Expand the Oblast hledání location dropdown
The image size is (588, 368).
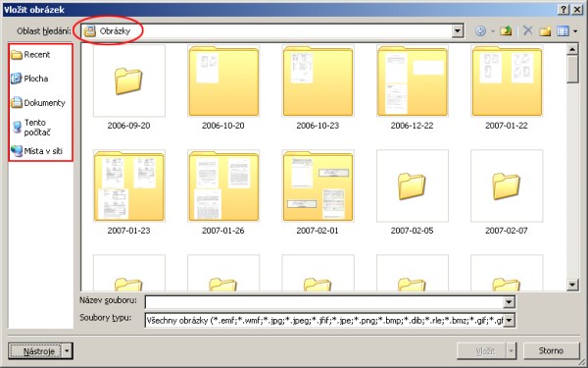point(457,30)
